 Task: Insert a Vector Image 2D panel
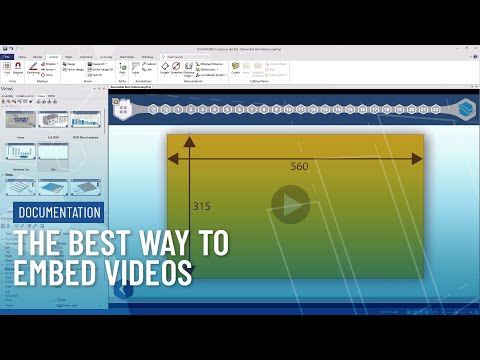(100, 69)
